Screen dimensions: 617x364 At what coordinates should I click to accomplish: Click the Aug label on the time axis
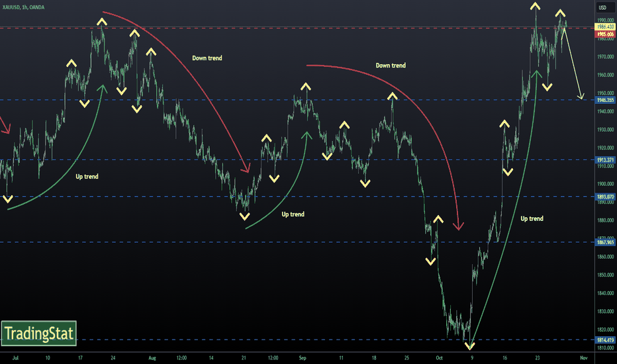click(152, 357)
